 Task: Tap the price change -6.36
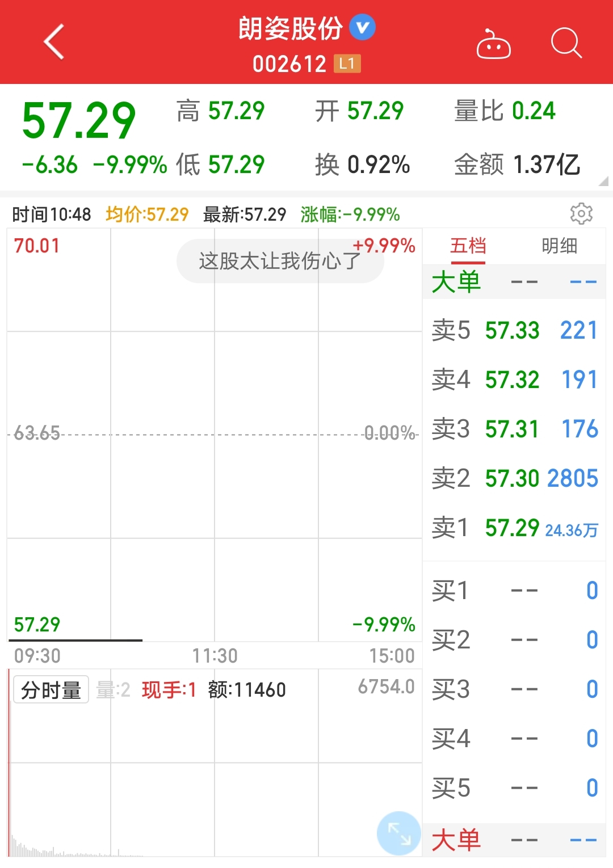pyautogui.click(x=49, y=165)
